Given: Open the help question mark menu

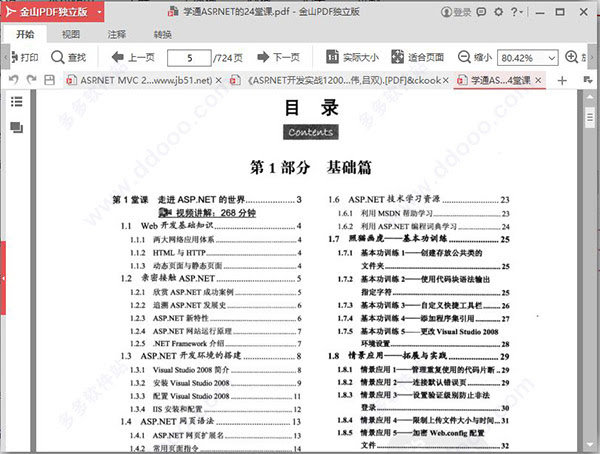Looking at the screenshot, I should (x=516, y=12).
